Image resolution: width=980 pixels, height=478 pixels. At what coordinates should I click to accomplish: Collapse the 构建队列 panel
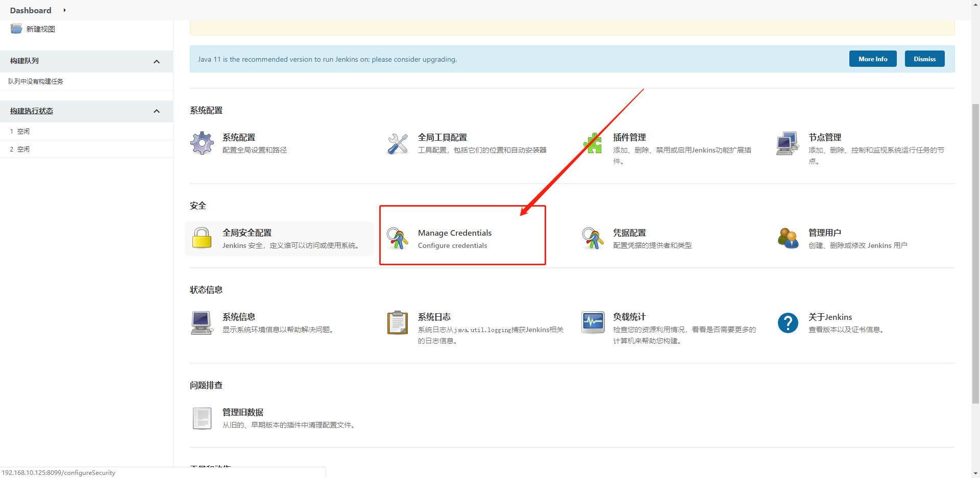click(x=157, y=61)
